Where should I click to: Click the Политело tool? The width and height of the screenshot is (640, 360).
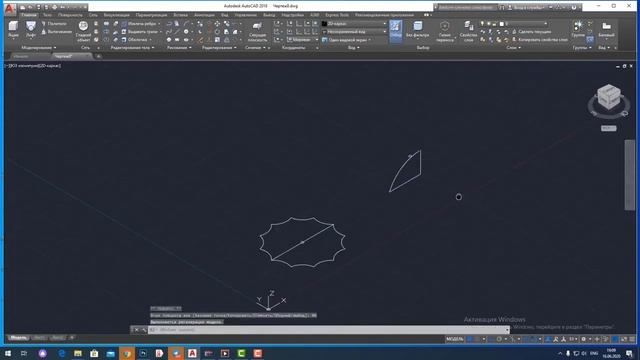pos(55,24)
